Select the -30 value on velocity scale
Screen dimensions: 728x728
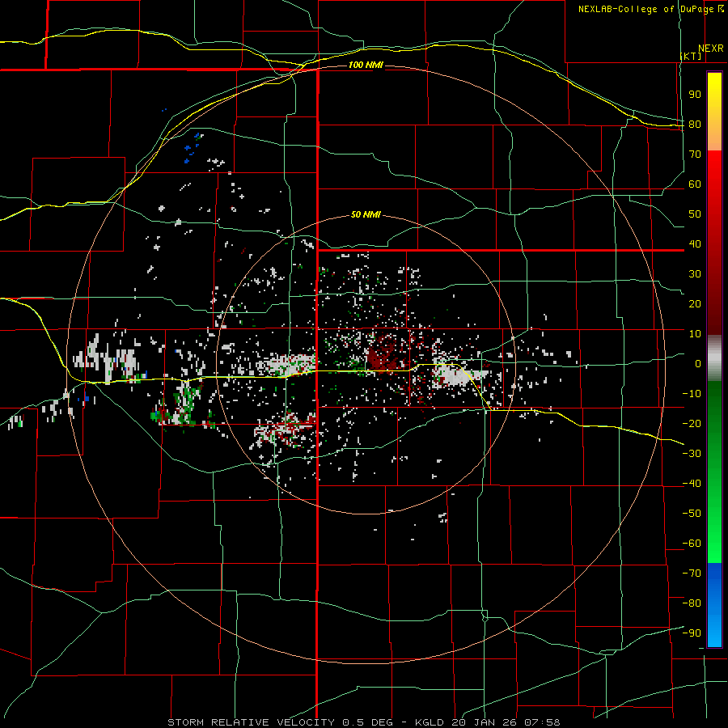tap(692, 454)
